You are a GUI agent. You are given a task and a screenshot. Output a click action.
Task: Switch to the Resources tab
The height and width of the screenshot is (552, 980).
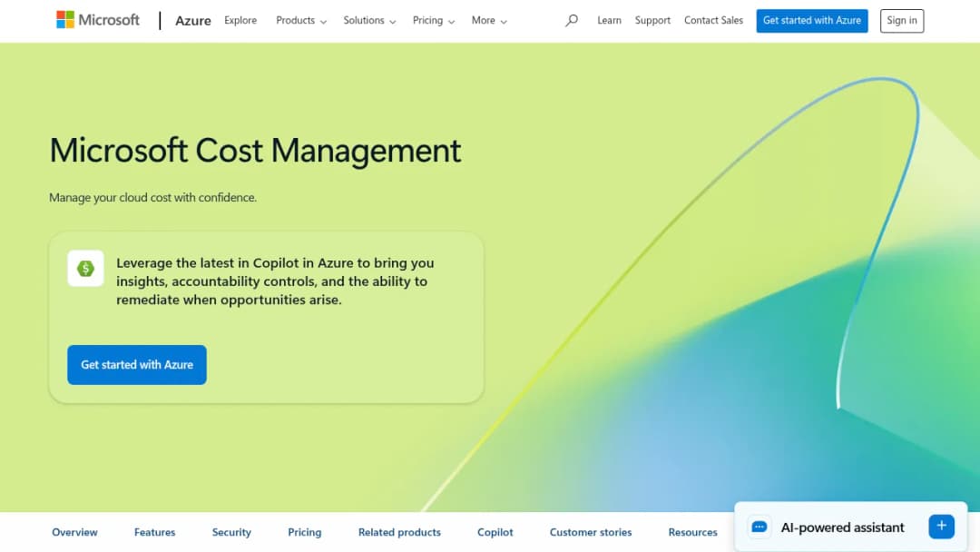coord(692,532)
